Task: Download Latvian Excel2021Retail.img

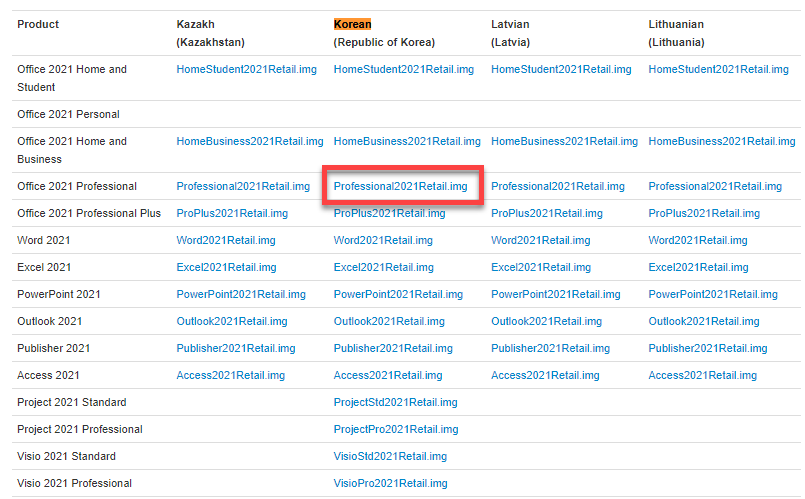Action: tap(541, 267)
